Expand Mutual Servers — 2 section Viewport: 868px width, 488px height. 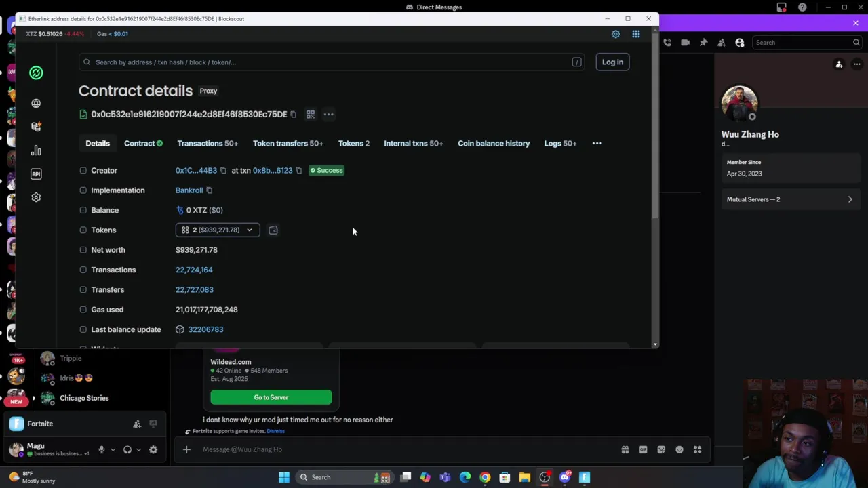tap(791, 199)
